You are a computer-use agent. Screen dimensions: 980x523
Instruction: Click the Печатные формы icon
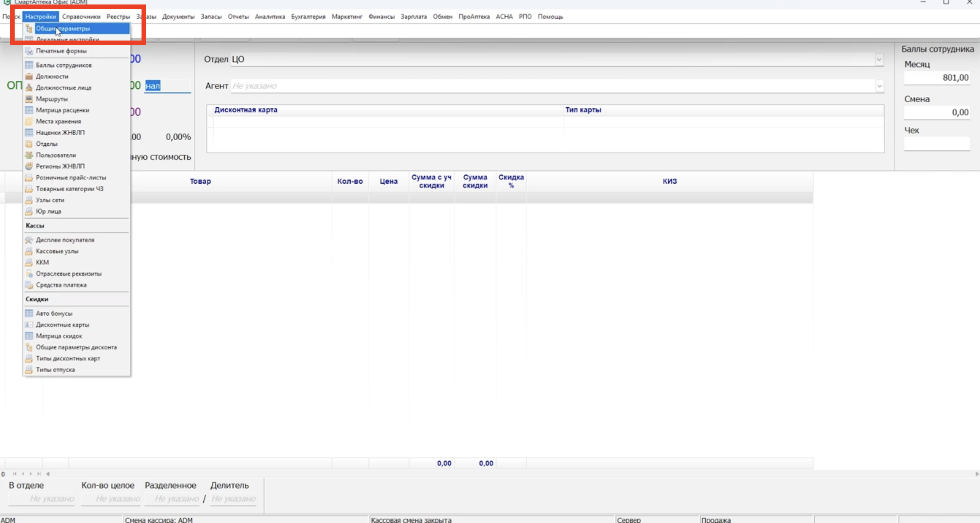29,51
